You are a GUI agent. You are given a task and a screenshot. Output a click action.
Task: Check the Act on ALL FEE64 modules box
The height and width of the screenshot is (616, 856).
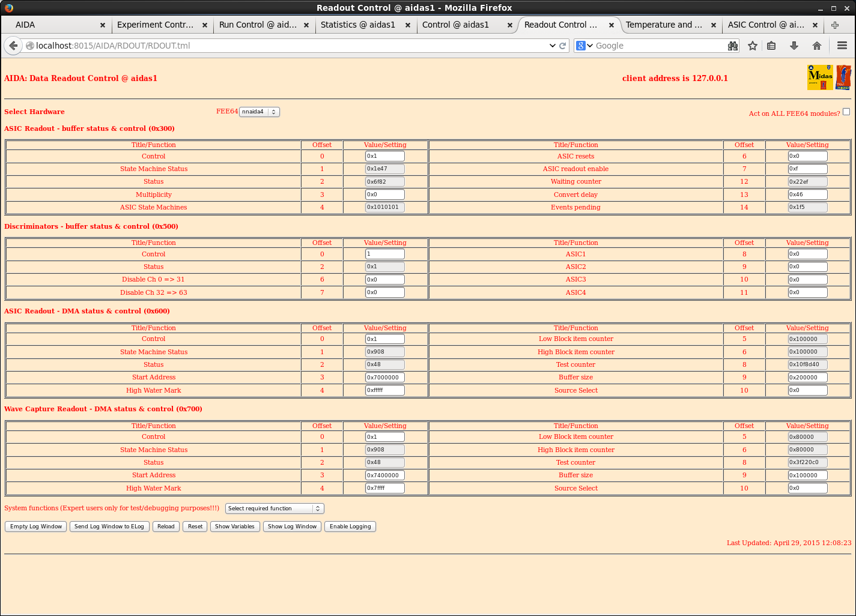[846, 112]
